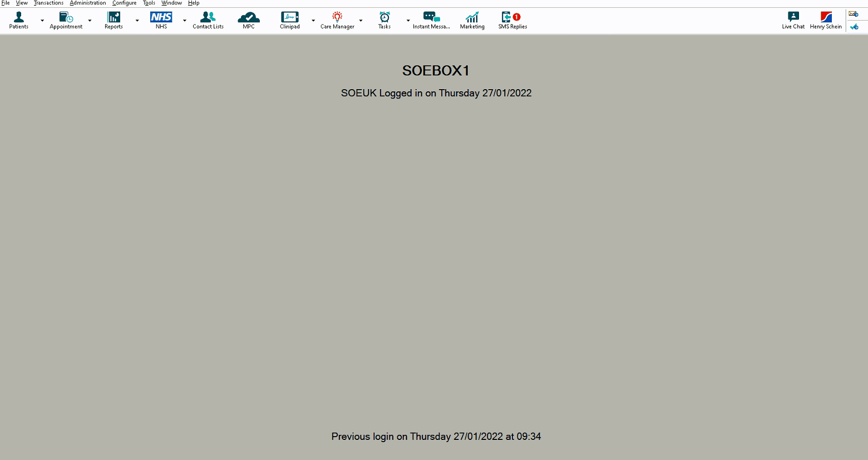Open Contact Lists from the toolbar
The height and width of the screenshot is (460, 868).
[208, 18]
